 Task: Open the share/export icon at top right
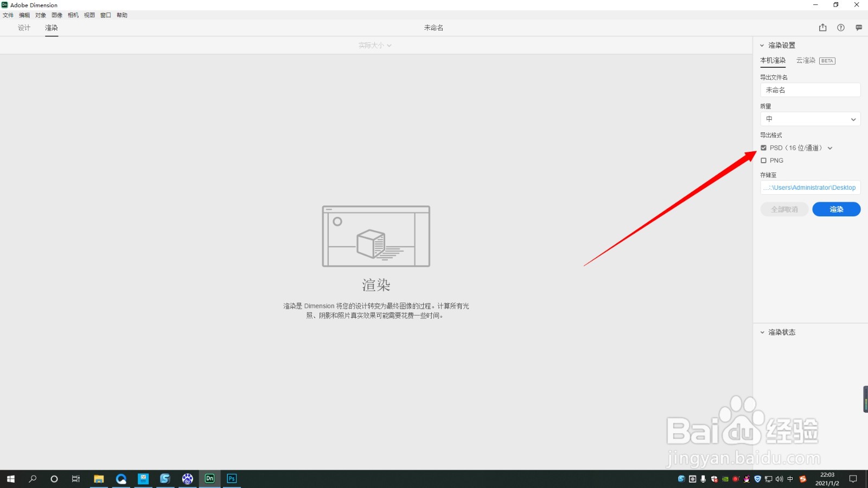[x=822, y=28]
